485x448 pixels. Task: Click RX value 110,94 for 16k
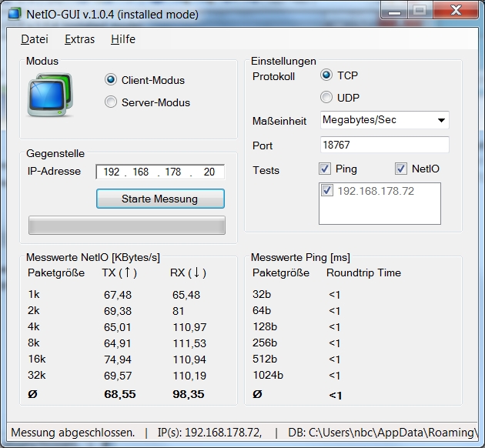(x=189, y=359)
